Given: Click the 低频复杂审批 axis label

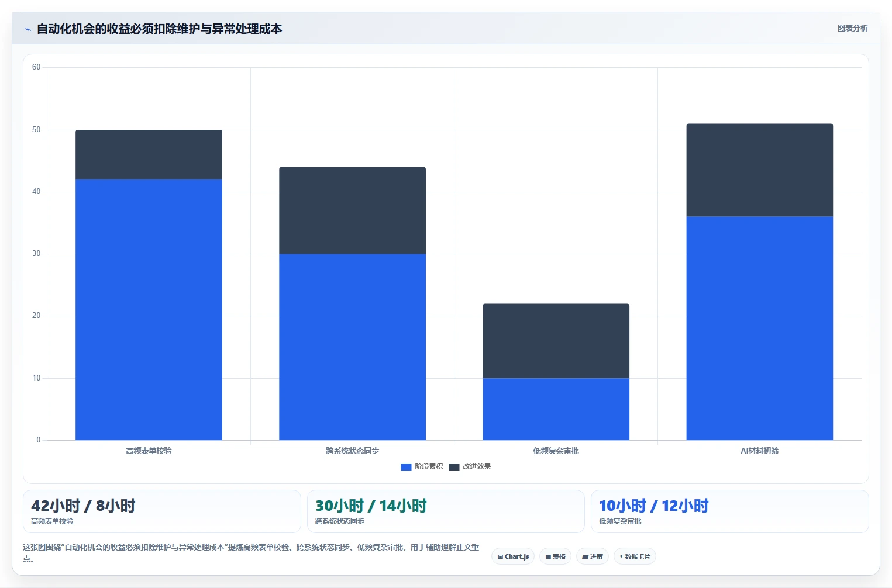Looking at the screenshot, I should pos(556,451).
